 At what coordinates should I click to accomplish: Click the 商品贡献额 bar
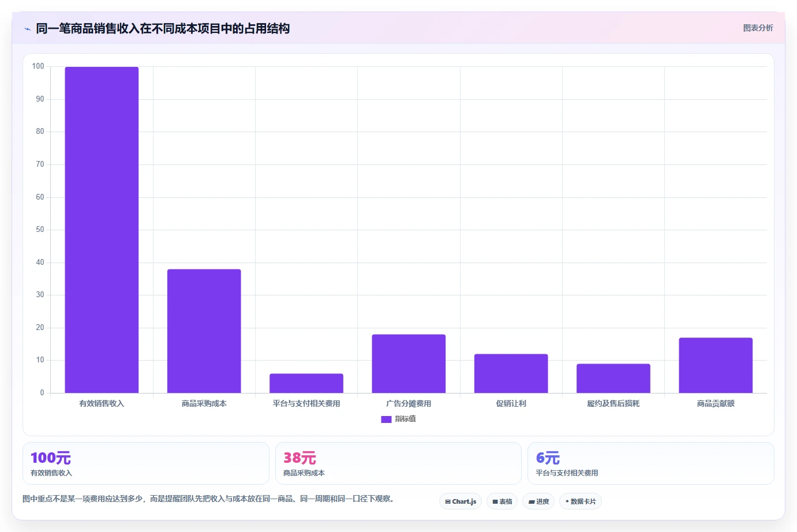[716, 365]
